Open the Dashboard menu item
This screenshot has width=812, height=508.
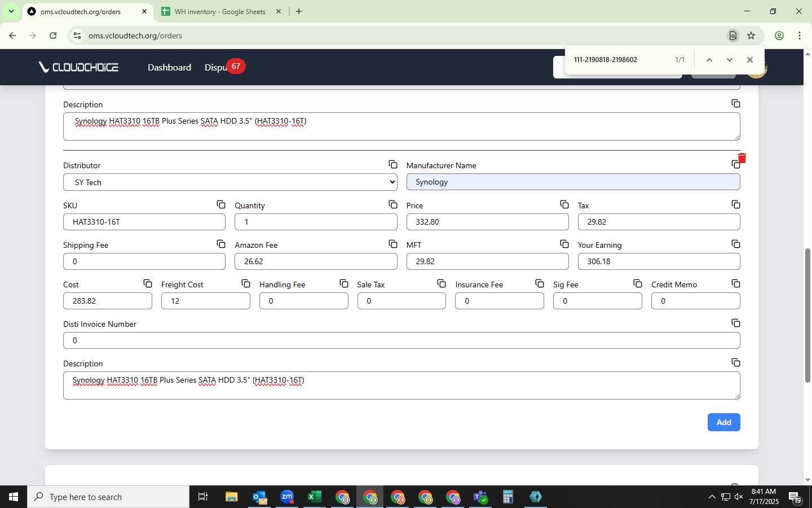pos(169,67)
